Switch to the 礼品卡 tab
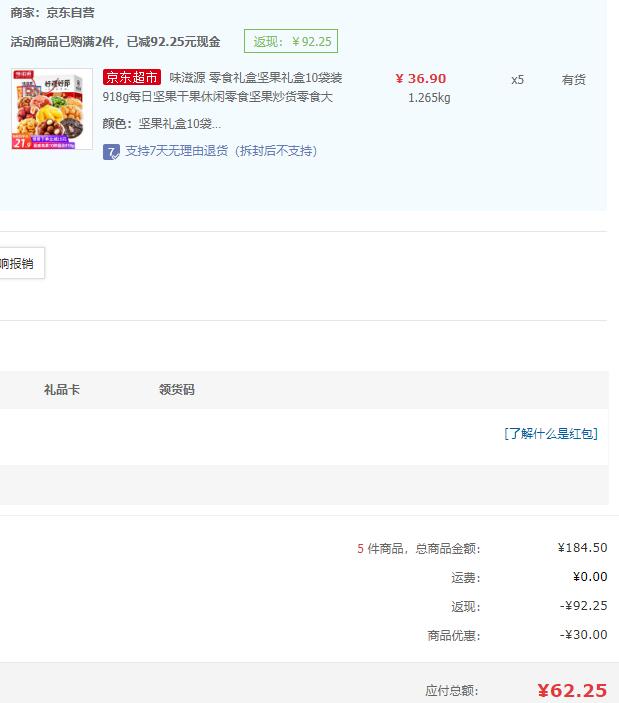 pos(62,390)
